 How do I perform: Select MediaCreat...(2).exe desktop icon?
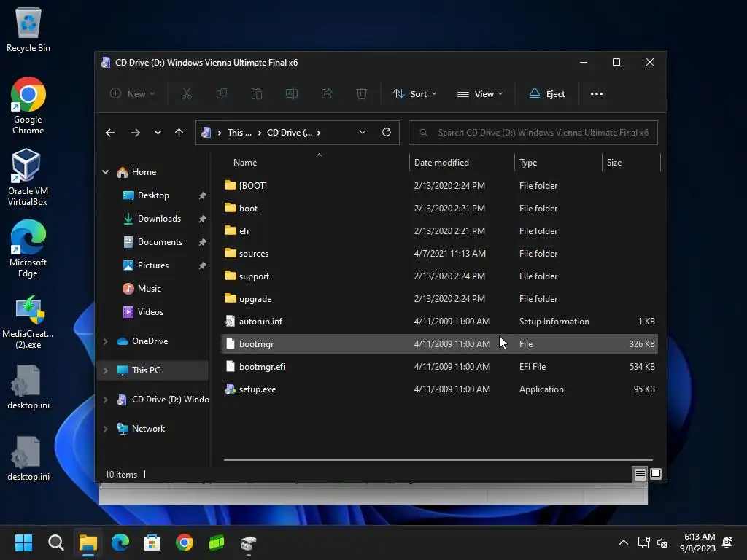28,322
